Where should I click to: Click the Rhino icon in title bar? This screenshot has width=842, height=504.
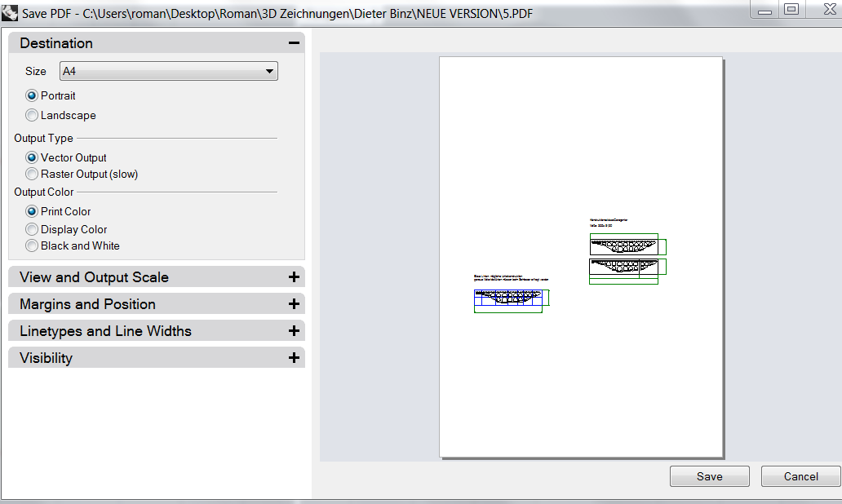(10, 13)
